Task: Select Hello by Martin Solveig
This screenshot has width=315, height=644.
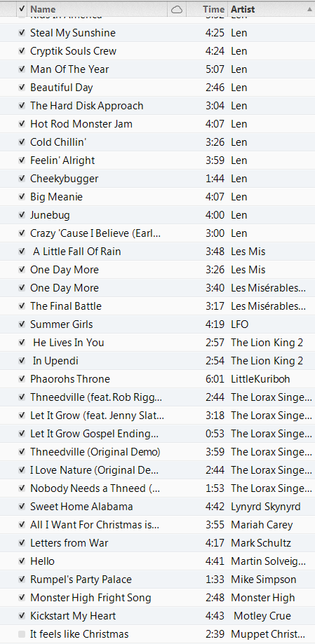Action: click(157, 561)
